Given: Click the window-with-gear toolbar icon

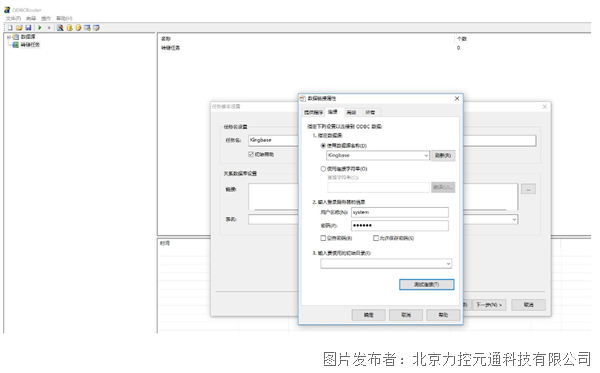Looking at the screenshot, I should coord(88,28).
